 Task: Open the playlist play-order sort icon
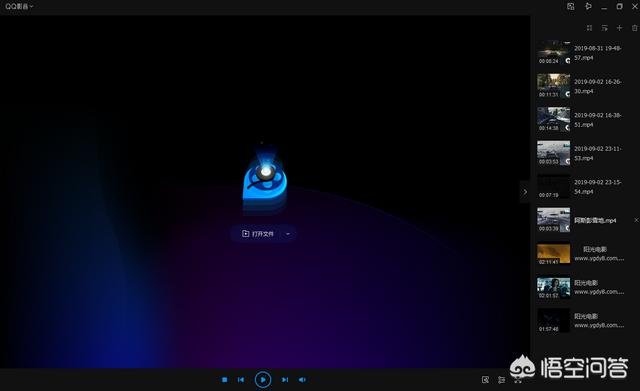click(604, 28)
